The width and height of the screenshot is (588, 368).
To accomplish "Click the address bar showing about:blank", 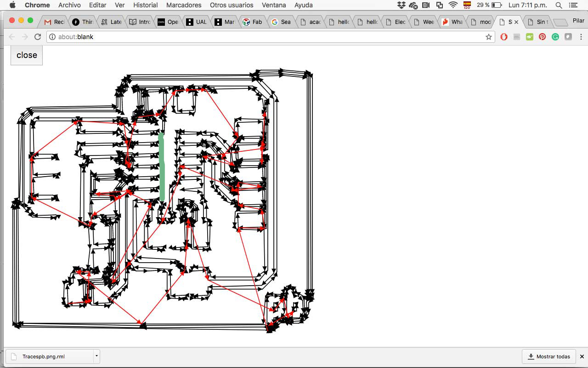I will pyautogui.click(x=271, y=37).
